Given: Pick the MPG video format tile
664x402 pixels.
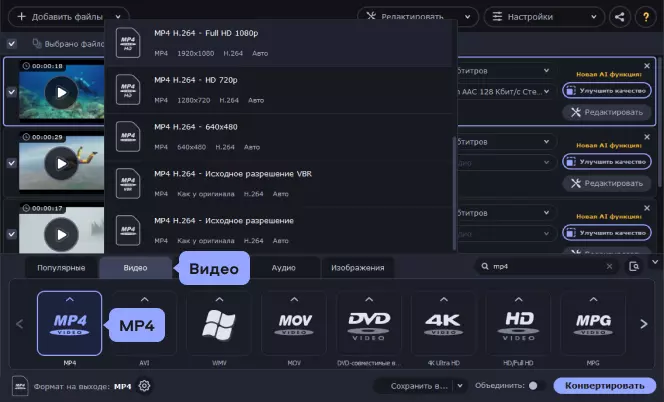Looking at the screenshot, I should (x=593, y=323).
